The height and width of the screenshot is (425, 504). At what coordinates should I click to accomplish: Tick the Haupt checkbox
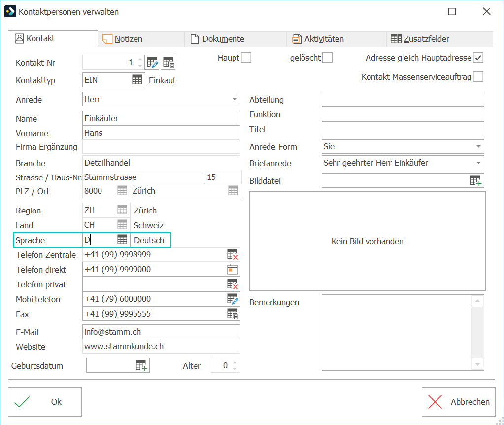246,58
